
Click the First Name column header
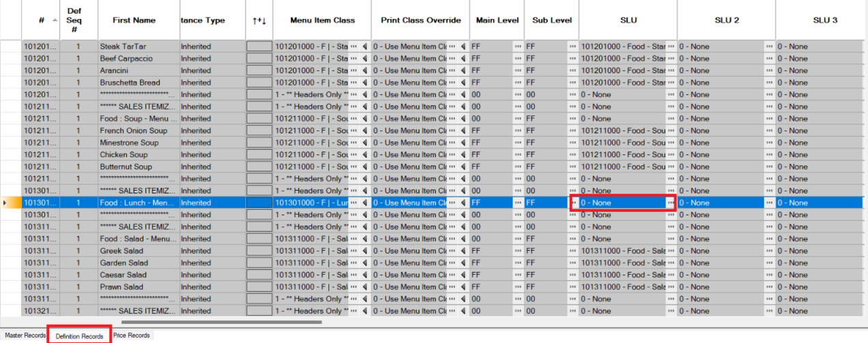[134, 20]
